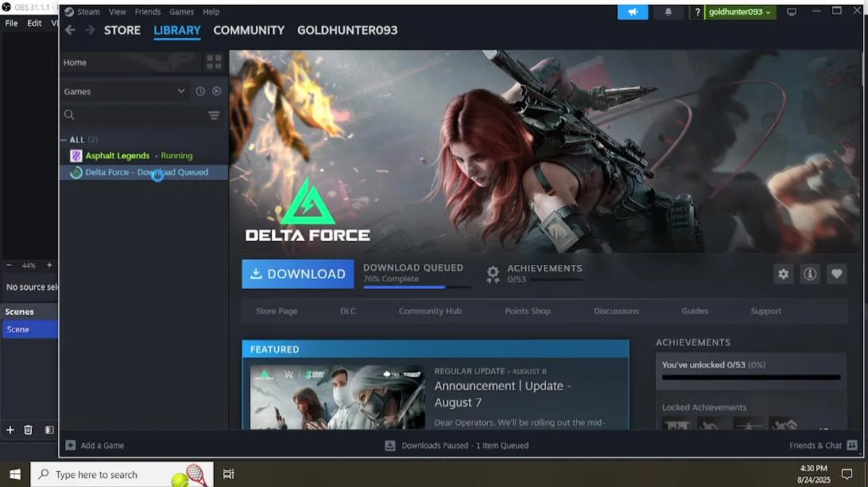Click the blue DOWNLOAD button

pos(298,274)
